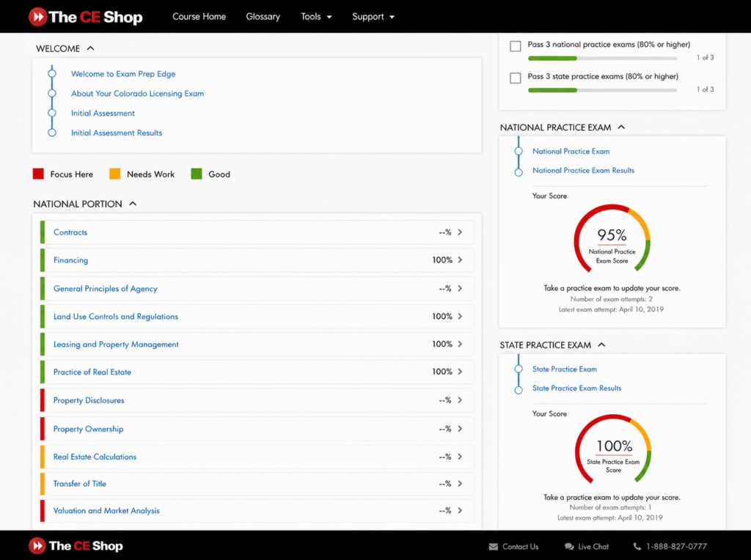The image size is (751, 560).
Task: Check the Pass 3 national practice exams box
Action: [x=516, y=46]
